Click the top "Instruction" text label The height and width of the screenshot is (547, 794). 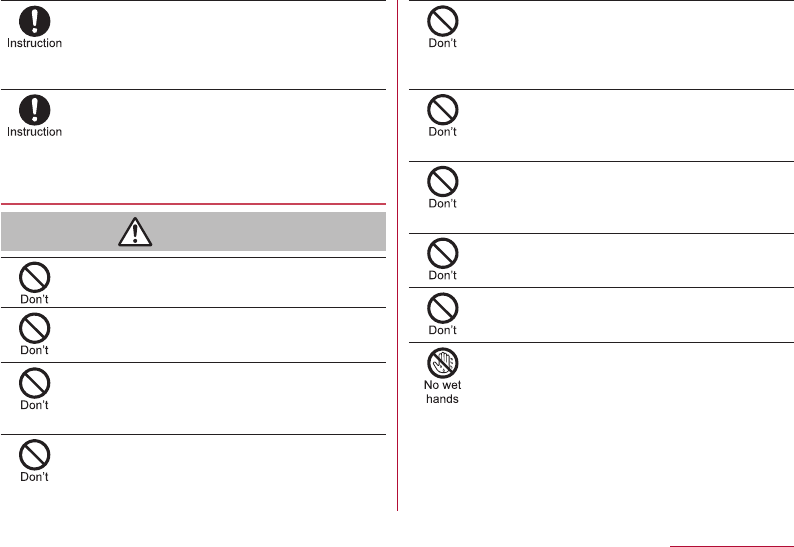[34, 43]
